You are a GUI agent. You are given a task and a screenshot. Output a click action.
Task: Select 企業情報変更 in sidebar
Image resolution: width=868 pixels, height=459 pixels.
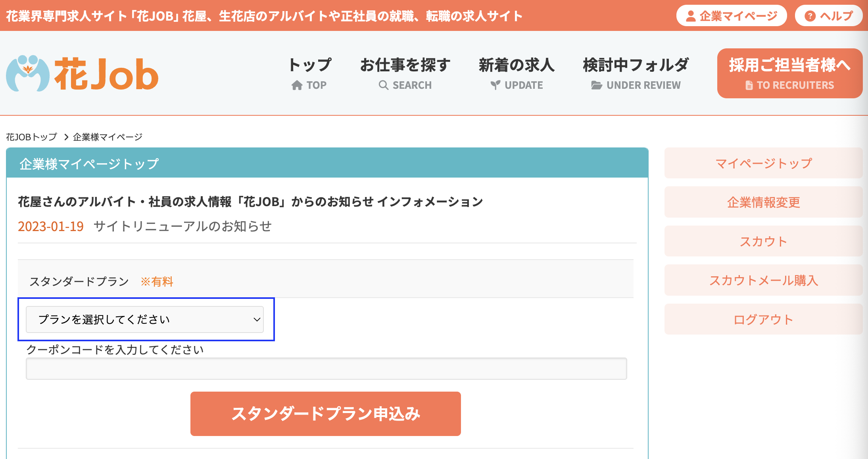pyautogui.click(x=763, y=202)
